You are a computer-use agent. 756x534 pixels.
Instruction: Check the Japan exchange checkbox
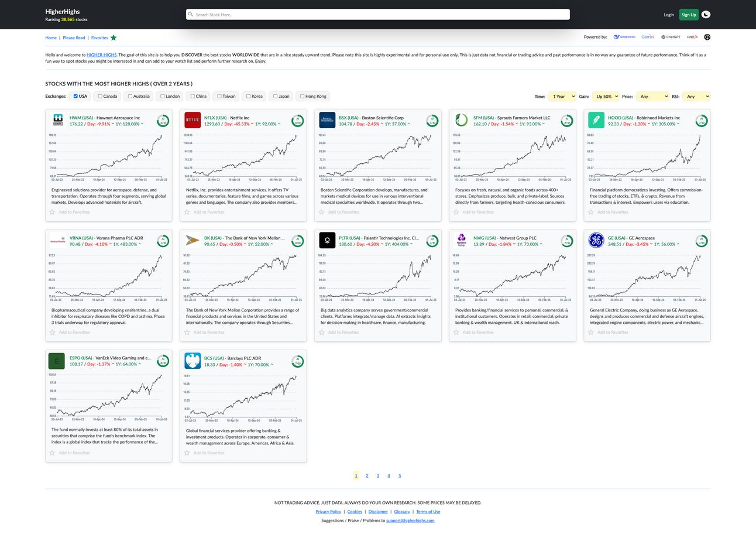click(275, 96)
